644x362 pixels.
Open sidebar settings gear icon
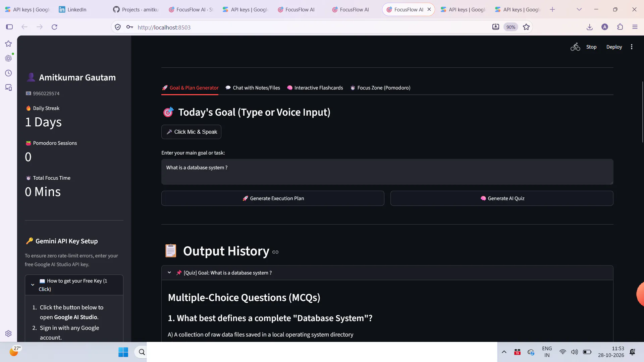[8, 334]
